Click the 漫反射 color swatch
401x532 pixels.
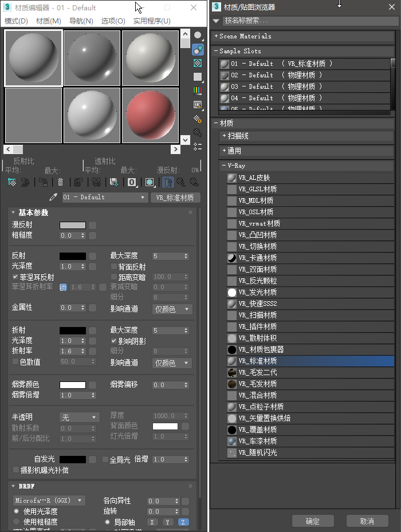pos(73,225)
